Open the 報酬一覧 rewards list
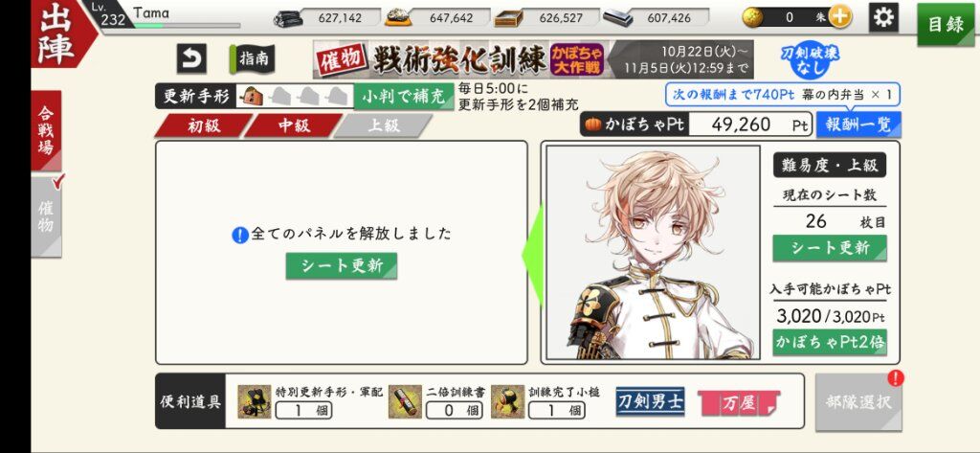This screenshot has height=453, width=980. tap(858, 125)
